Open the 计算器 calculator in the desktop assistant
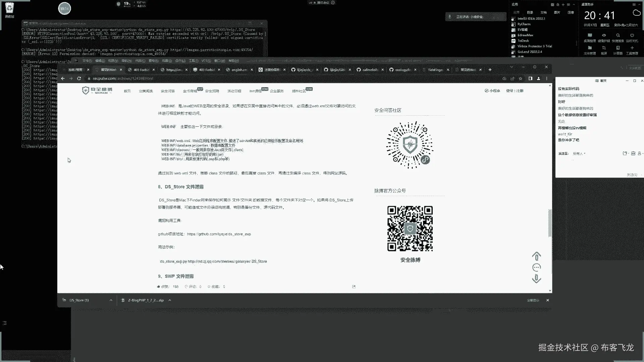This screenshot has width=644, height=362. click(618, 48)
